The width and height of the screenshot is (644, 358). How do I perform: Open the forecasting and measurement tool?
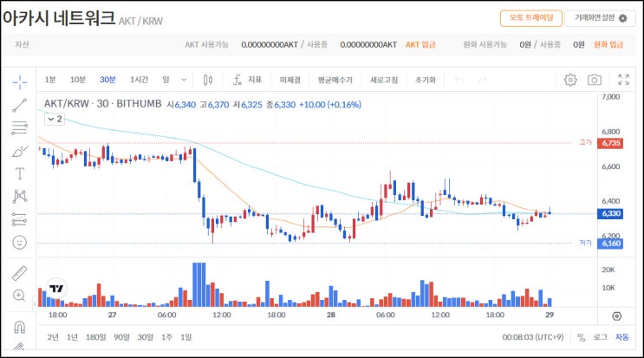click(19, 219)
